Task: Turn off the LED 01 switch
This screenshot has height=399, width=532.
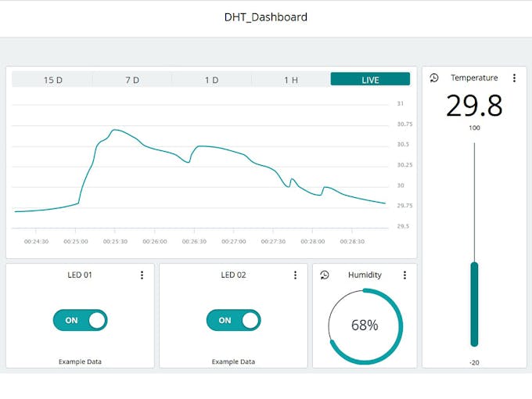Action: 80,320
